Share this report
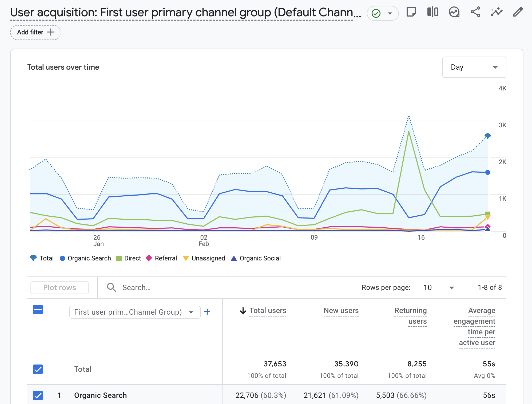The height and width of the screenshot is (404, 532). tap(475, 12)
